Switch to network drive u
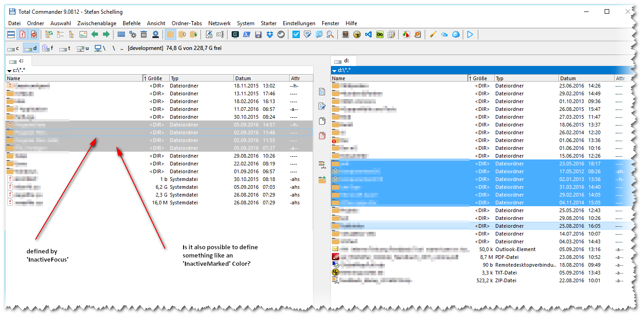Screen dimensions: 644x318 pyautogui.click(x=83, y=48)
